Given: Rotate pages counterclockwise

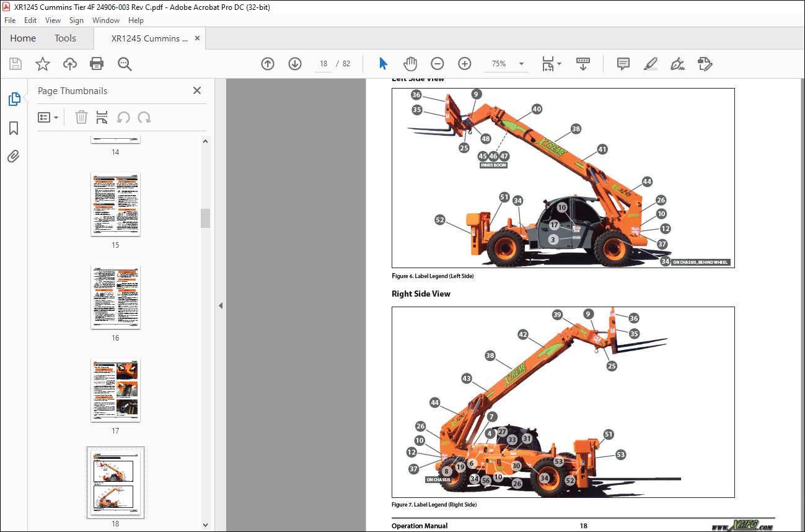Looking at the screenshot, I should click(123, 117).
